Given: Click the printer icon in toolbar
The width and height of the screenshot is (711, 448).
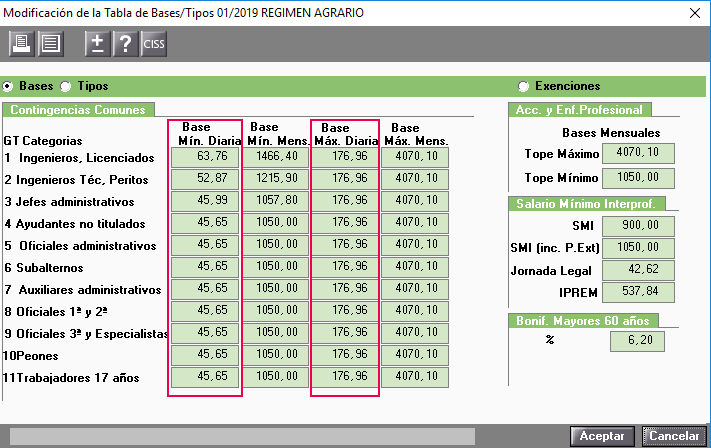Looking at the screenshot, I should 21,44.
